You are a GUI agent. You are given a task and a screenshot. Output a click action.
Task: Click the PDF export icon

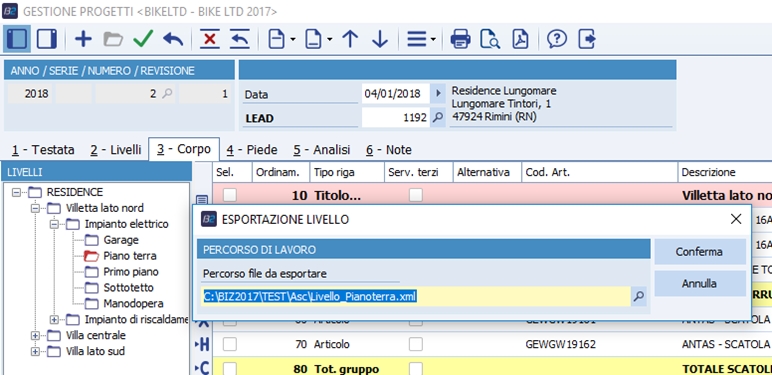[520, 39]
